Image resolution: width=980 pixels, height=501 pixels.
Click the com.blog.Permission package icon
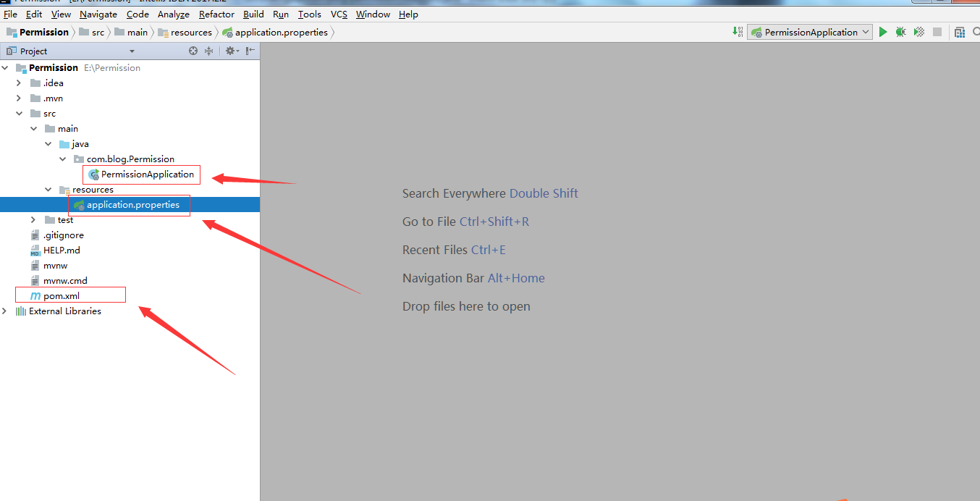pyautogui.click(x=79, y=159)
